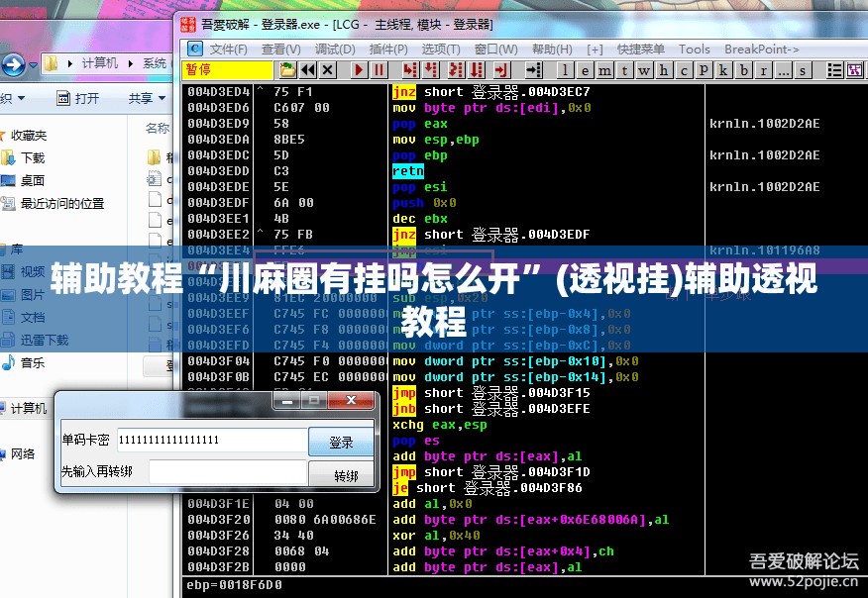Click the Step into icon

coord(410,69)
